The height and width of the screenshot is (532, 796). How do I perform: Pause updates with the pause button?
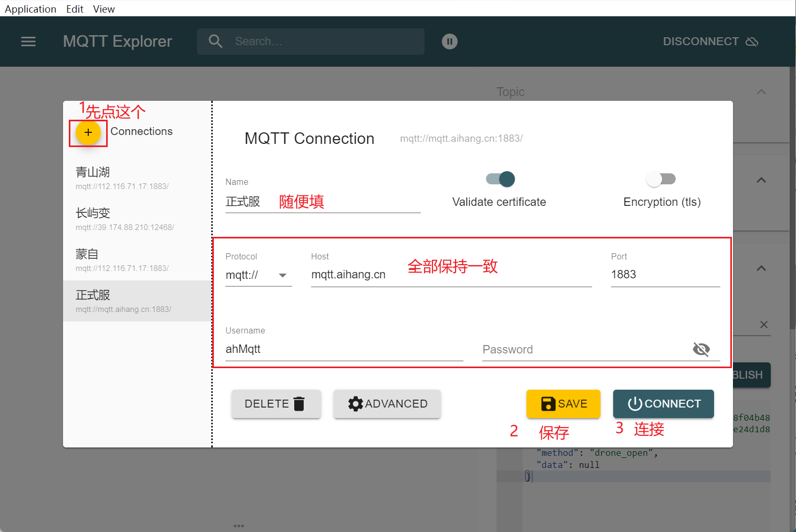(x=449, y=41)
